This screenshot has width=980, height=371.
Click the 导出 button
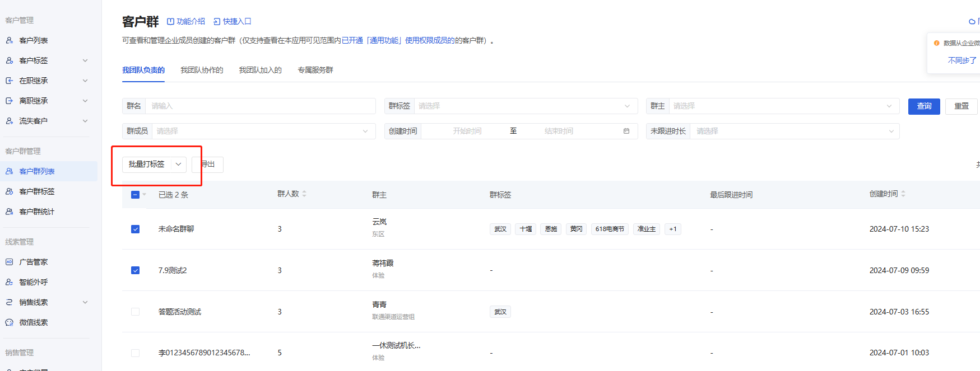pyautogui.click(x=208, y=165)
